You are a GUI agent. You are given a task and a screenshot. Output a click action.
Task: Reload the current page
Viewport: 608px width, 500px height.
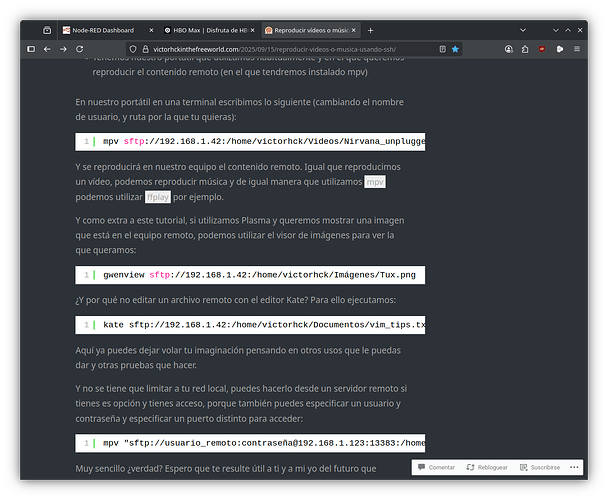(x=79, y=49)
